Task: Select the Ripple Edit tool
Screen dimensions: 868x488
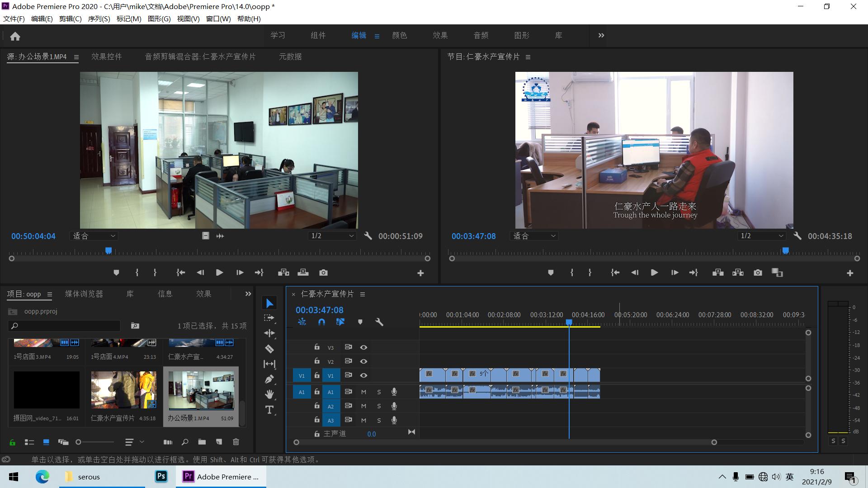Action: [269, 333]
